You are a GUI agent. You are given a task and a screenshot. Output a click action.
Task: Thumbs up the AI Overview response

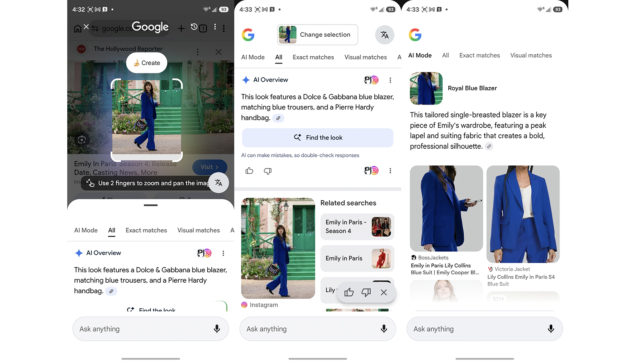[x=249, y=171]
